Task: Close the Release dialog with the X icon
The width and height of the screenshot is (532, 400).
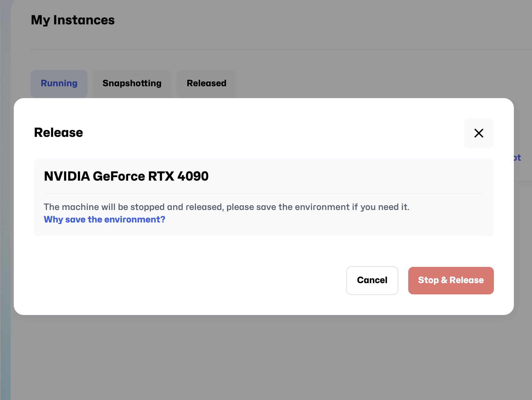Action: tap(479, 133)
